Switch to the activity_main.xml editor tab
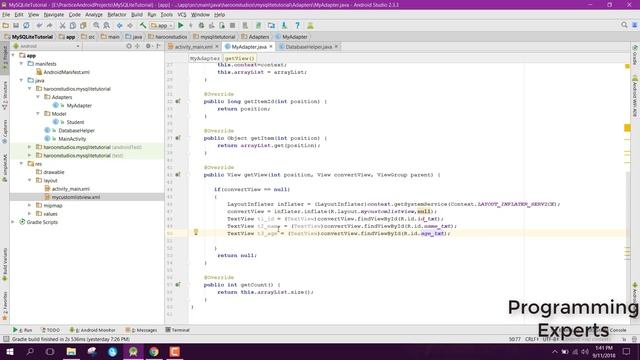This screenshot has width=640, height=360. coord(193,47)
